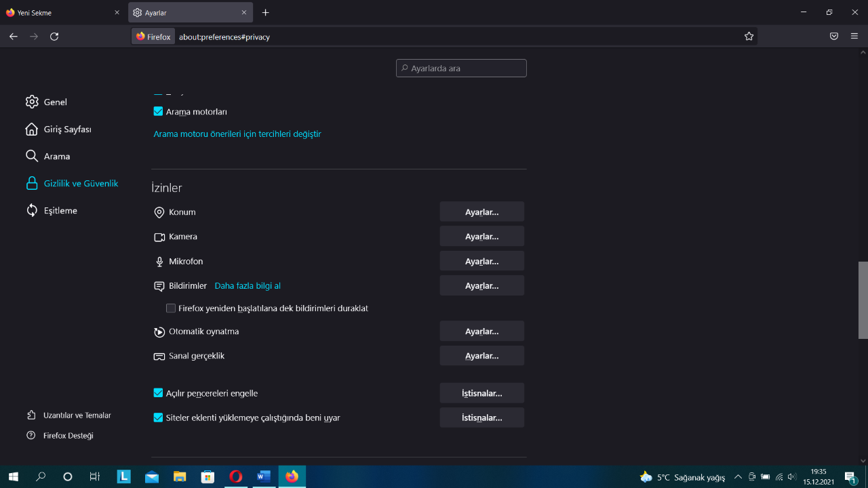Close the Ayarlar tab
The height and width of the screenshot is (488, 868).
[244, 12]
